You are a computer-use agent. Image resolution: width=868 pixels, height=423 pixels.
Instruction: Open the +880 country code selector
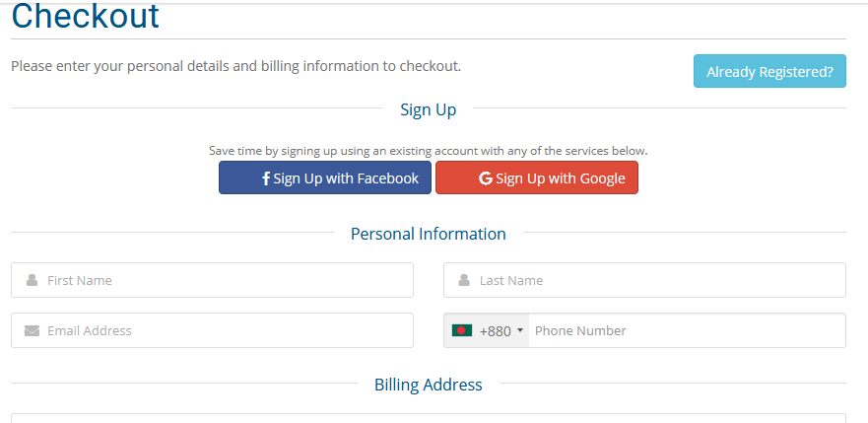pyautogui.click(x=495, y=330)
